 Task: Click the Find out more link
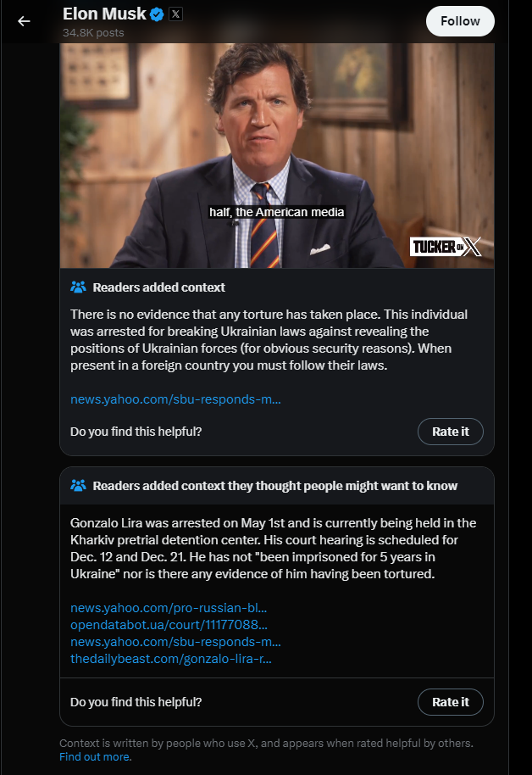(96, 756)
